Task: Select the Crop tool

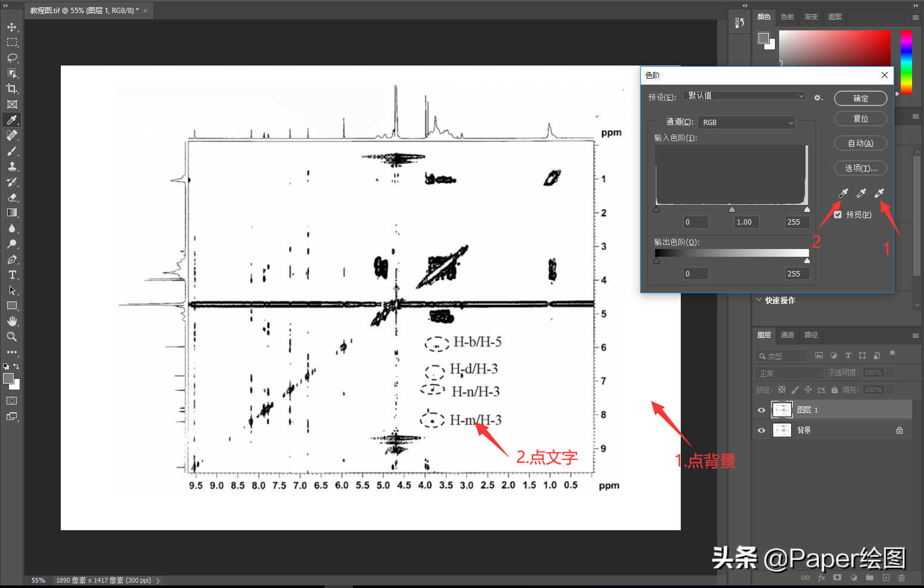Action: pos(12,89)
